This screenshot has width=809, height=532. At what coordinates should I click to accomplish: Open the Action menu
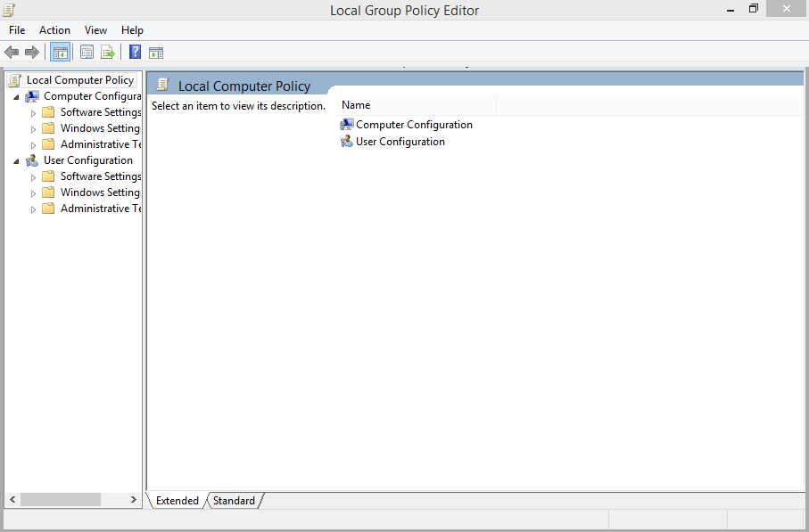tap(54, 29)
